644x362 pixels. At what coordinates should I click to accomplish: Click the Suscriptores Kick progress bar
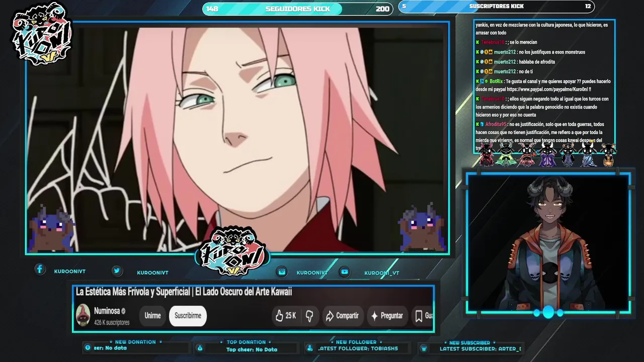pos(497,7)
